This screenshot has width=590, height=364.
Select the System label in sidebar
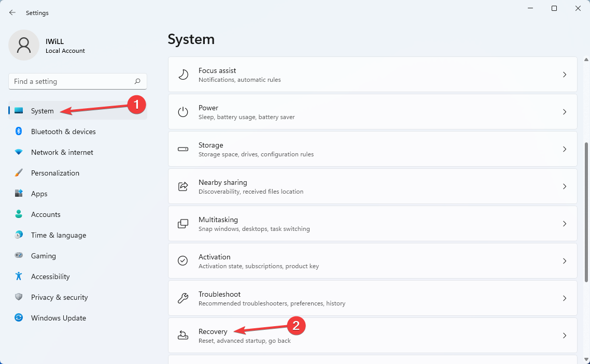tap(42, 111)
